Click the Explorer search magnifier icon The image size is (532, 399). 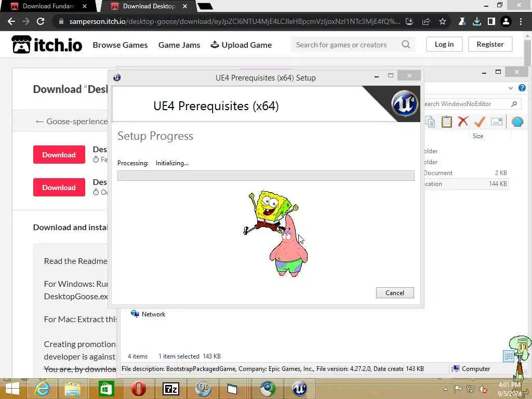[514, 104]
